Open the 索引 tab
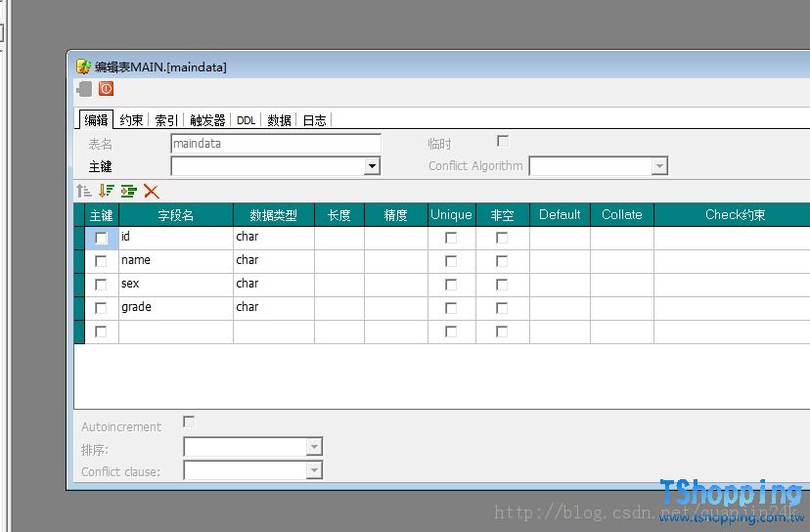This screenshot has height=532, width=810. (166, 120)
